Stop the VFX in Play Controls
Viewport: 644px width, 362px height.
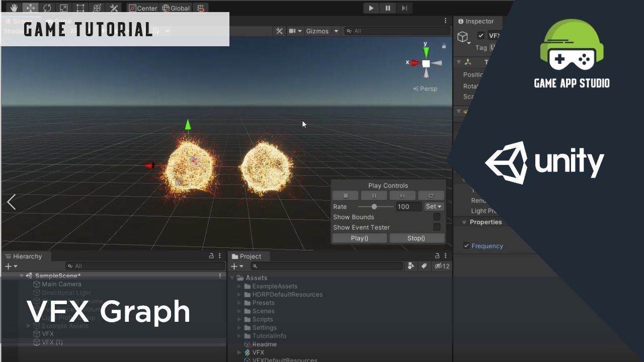point(346,196)
